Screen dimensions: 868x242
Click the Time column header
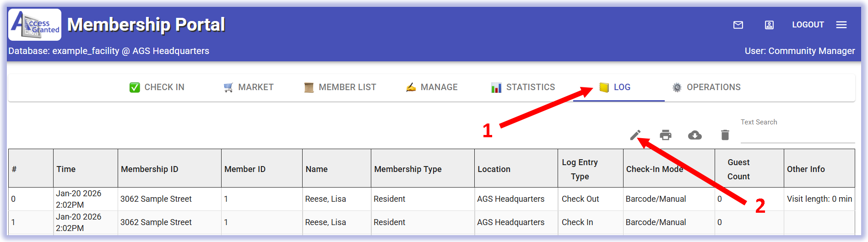tap(66, 169)
